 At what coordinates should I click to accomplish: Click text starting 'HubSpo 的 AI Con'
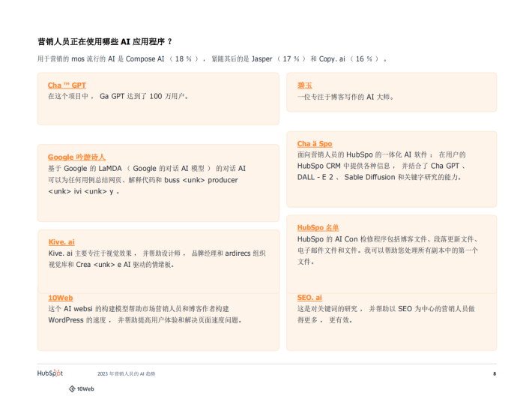[x=387, y=239]
